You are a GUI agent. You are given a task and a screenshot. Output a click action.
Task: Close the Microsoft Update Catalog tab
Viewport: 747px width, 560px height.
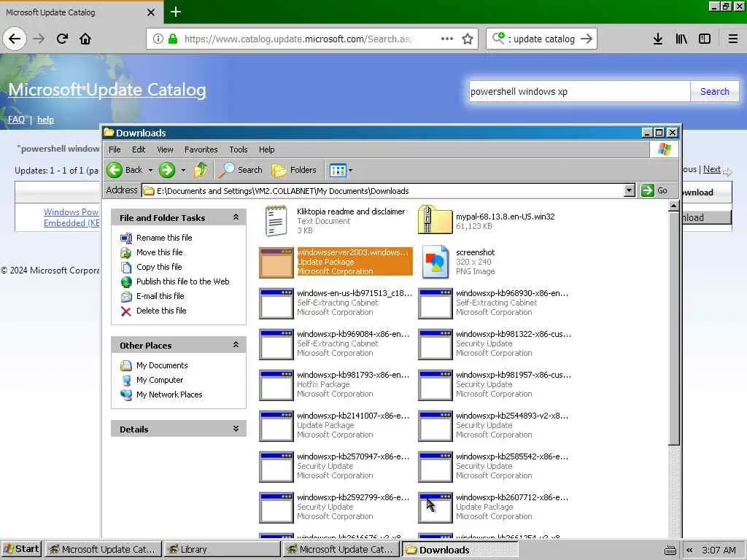tap(151, 12)
